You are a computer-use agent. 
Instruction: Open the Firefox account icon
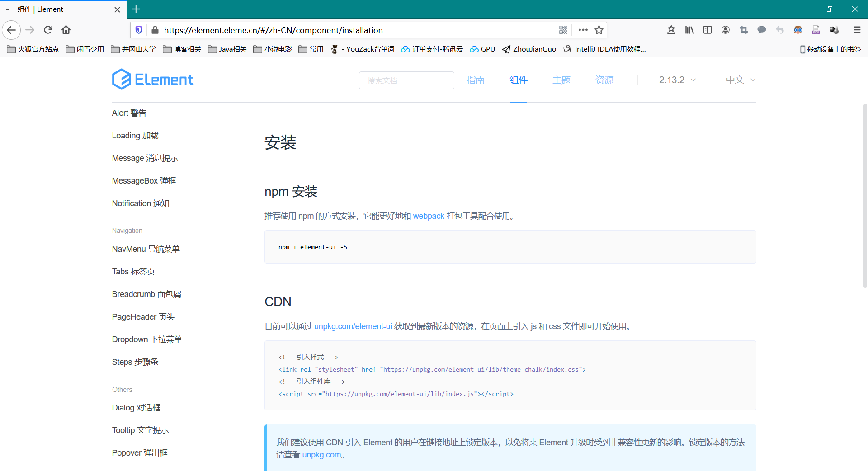click(x=725, y=30)
